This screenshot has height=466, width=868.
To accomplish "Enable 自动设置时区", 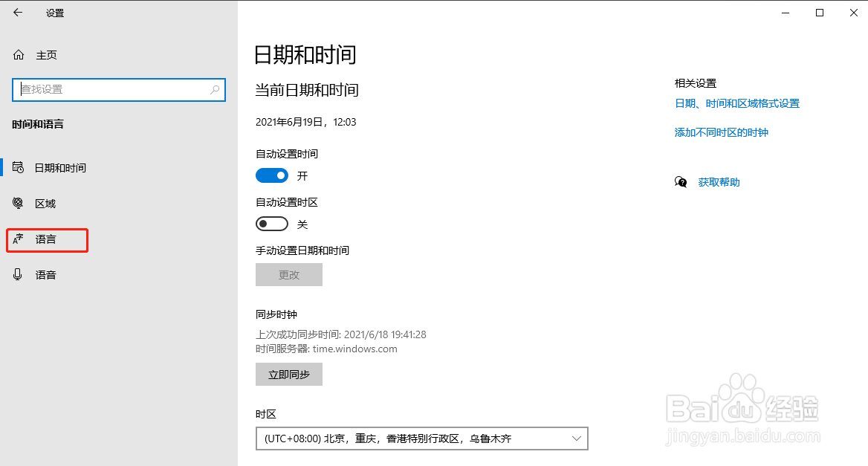I will 272,223.
